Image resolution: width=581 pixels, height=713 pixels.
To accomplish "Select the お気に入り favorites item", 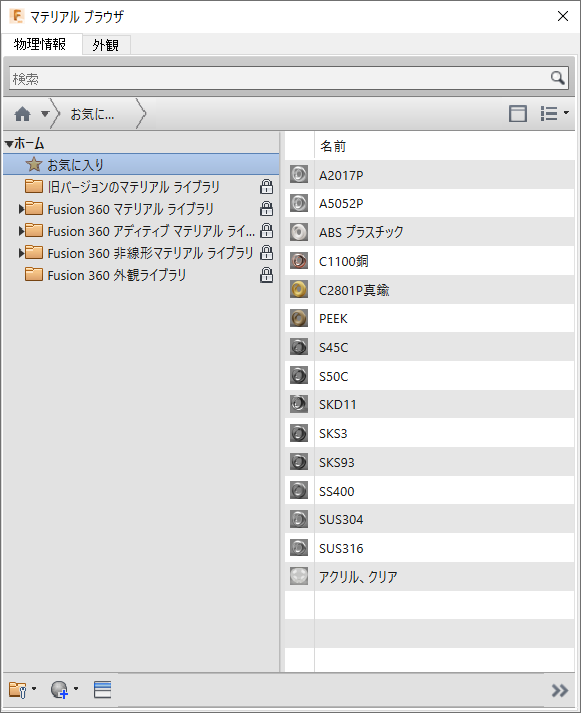I will tap(141, 165).
